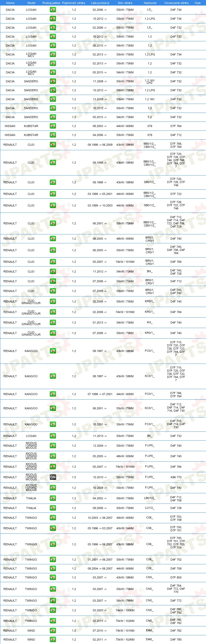Screen dimensions: 206x644
Task: Click petrol icon in Renault Logan 11.2013 row
Action: [53, 436]
